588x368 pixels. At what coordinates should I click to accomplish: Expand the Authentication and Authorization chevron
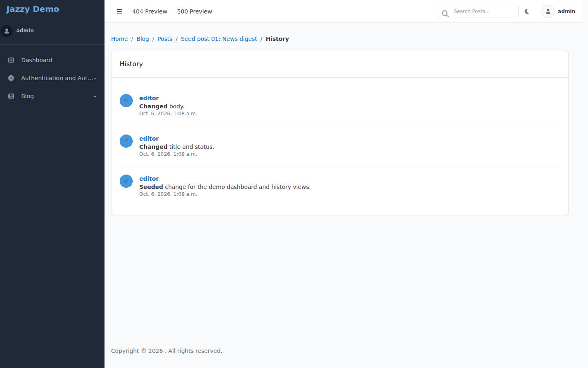click(95, 78)
